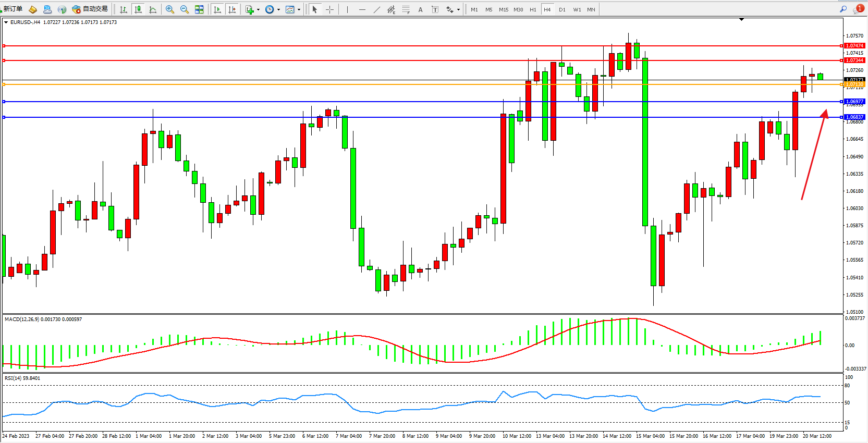This screenshot has width=868, height=443.
Task: Click the zoom out magnifier icon
Action: (x=184, y=9)
